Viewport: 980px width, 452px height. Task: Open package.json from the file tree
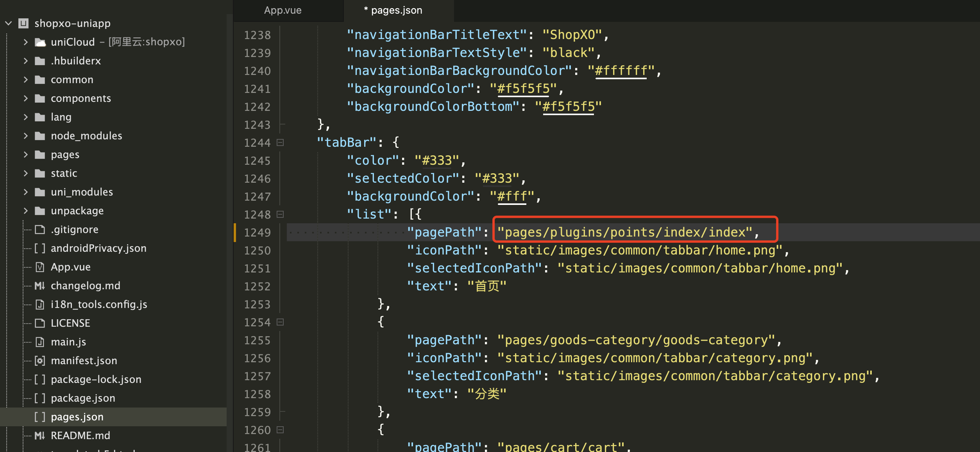click(x=83, y=398)
